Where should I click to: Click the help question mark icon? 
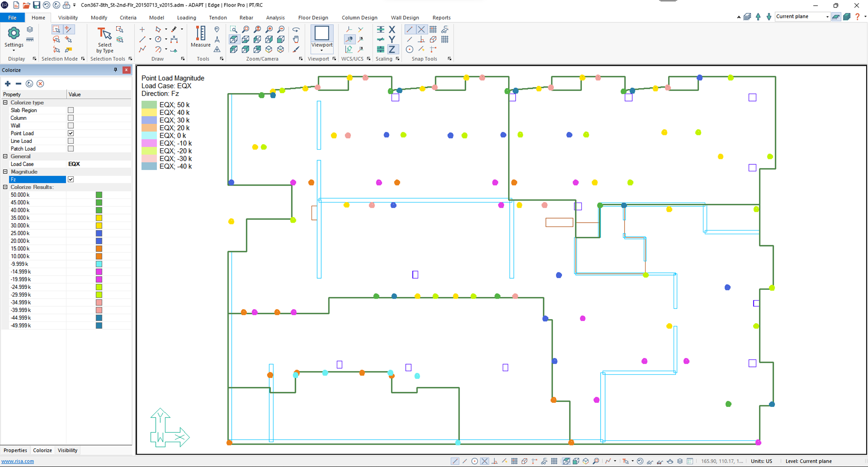coord(857,17)
